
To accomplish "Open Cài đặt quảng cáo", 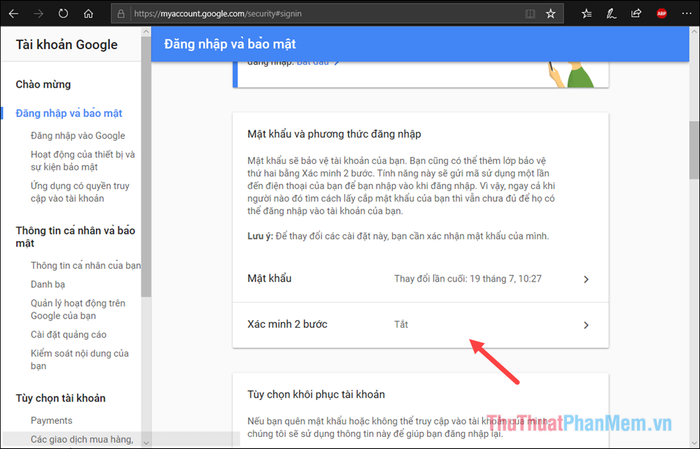I will pyautogui.click(x=68, y=335).
